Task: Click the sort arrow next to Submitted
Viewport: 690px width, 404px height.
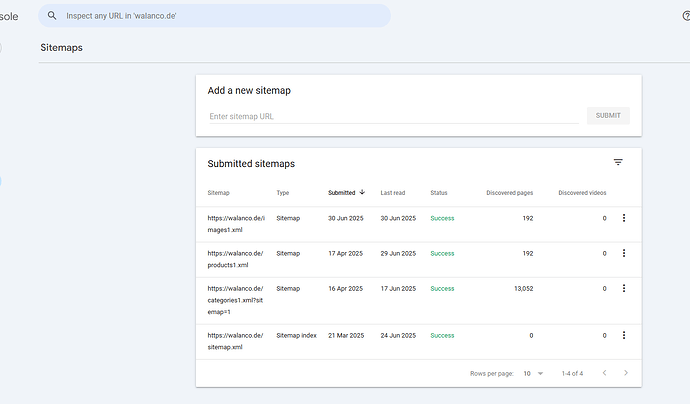Action: click(362, 192)
